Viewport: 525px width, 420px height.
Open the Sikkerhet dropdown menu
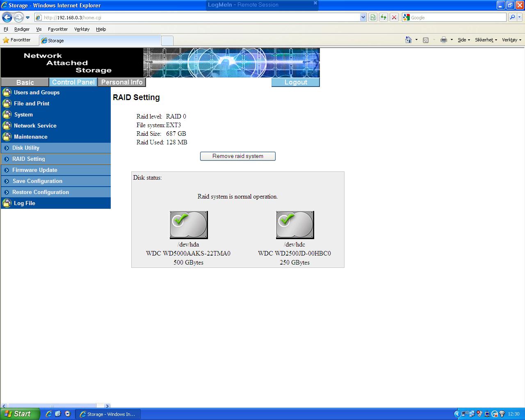486,40
